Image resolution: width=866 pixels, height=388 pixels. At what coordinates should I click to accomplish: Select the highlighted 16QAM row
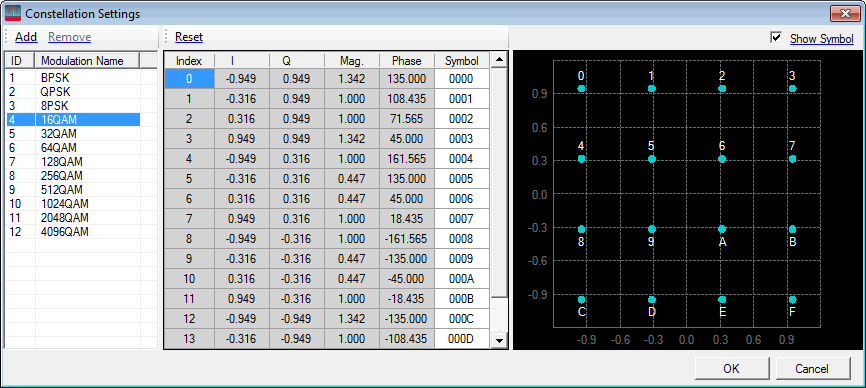click(72, 120)
